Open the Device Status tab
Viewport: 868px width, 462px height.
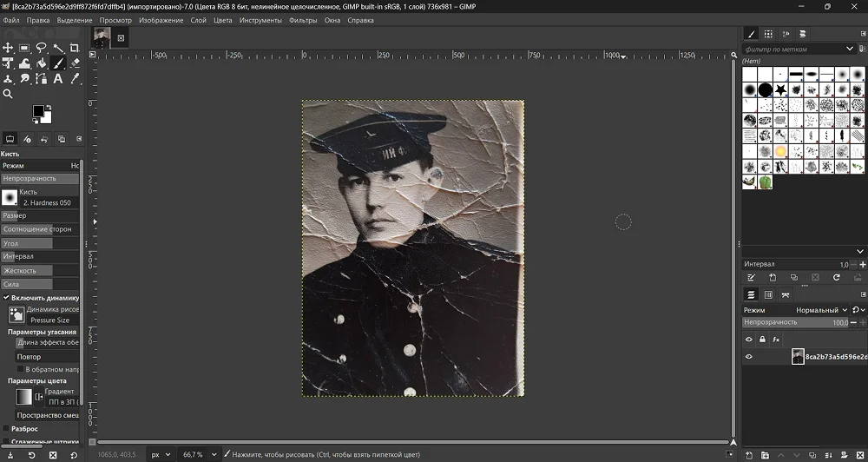coord(27,138)
